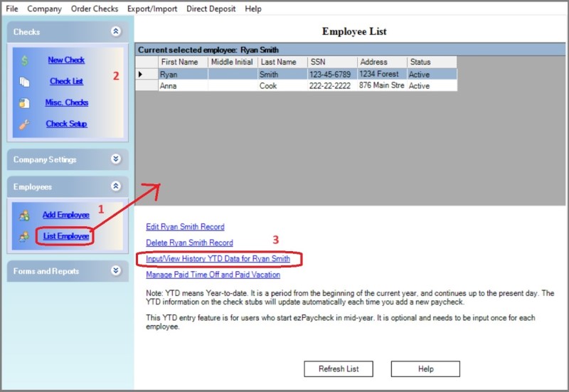Click the dollar sign icon beside New Check

[25, 60]
